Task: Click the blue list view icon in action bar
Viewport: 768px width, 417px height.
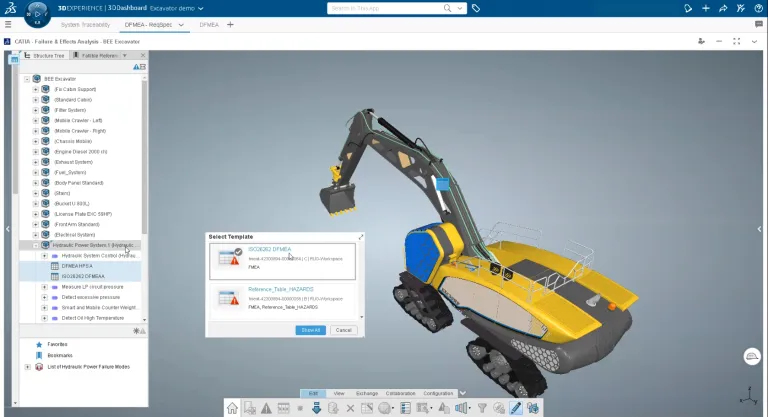Action: tap(405, 408)
